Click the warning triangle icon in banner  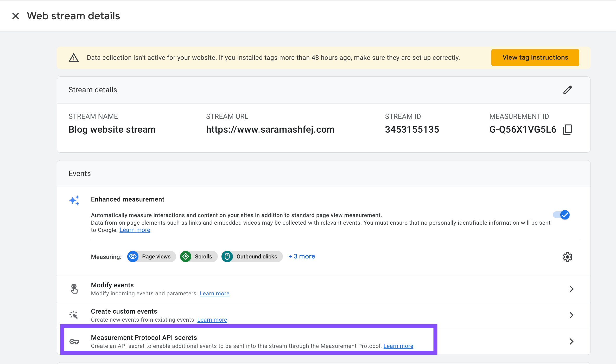[74, 58]
